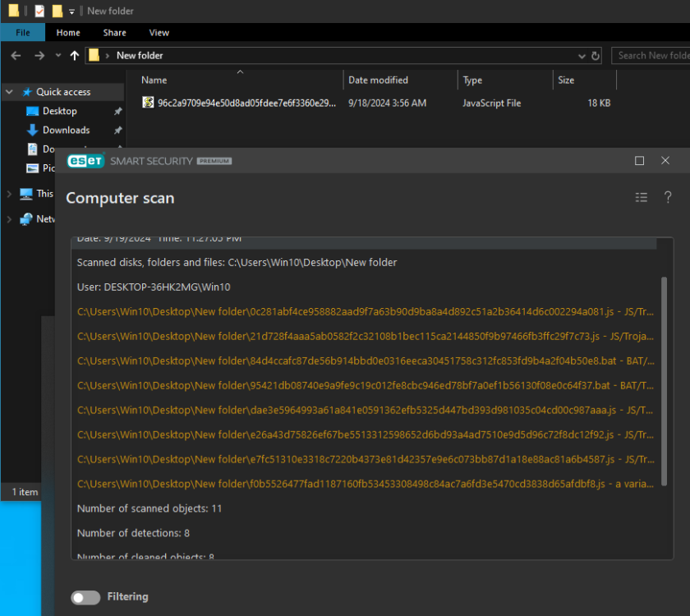This screenshot has height=616, width=690.
Task: Collapse the Quick access tree node
Action: pos(9,92)
